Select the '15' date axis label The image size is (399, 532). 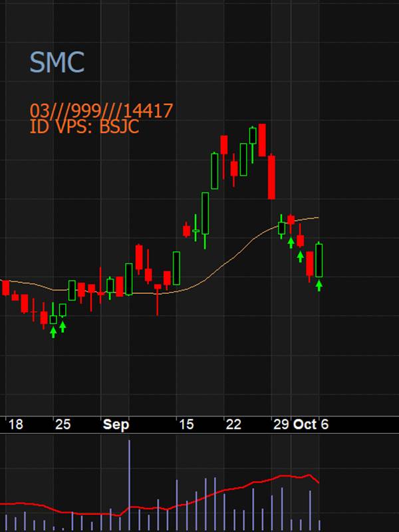[186, 424]
